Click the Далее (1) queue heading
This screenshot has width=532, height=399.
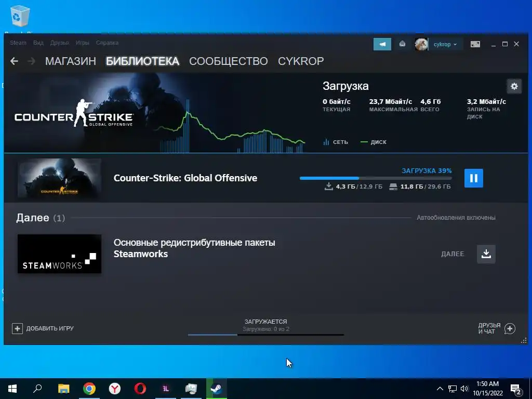click(x=41, y=218)
